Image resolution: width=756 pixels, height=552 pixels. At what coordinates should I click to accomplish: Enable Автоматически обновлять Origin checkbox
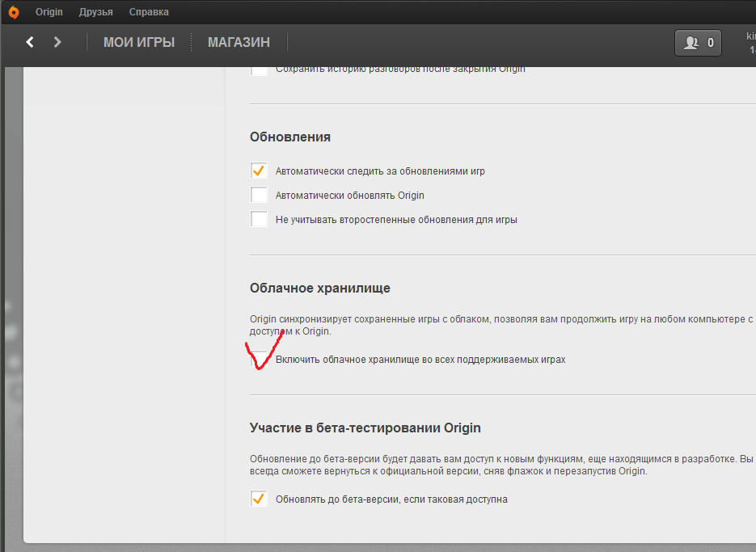point(259,195)
